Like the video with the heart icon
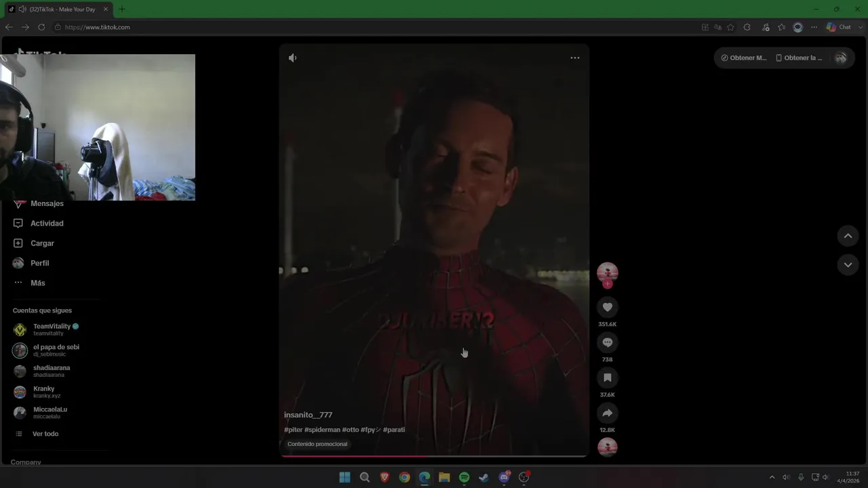 (x=608, y=307)
